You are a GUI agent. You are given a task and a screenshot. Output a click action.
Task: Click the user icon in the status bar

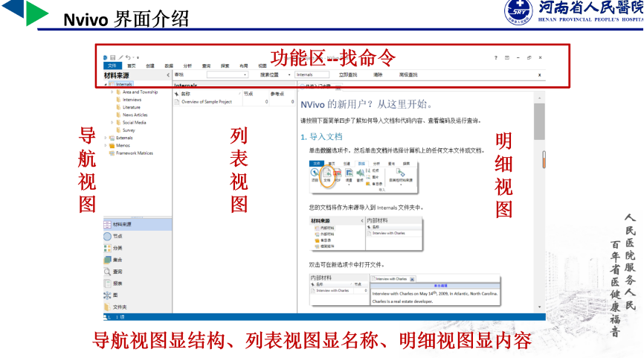[x=106, y=317]
